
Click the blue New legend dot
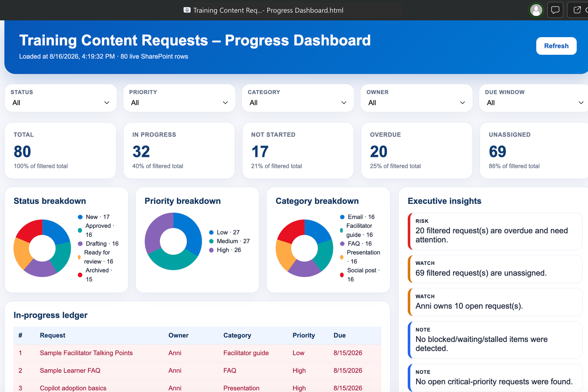point(80,217)
